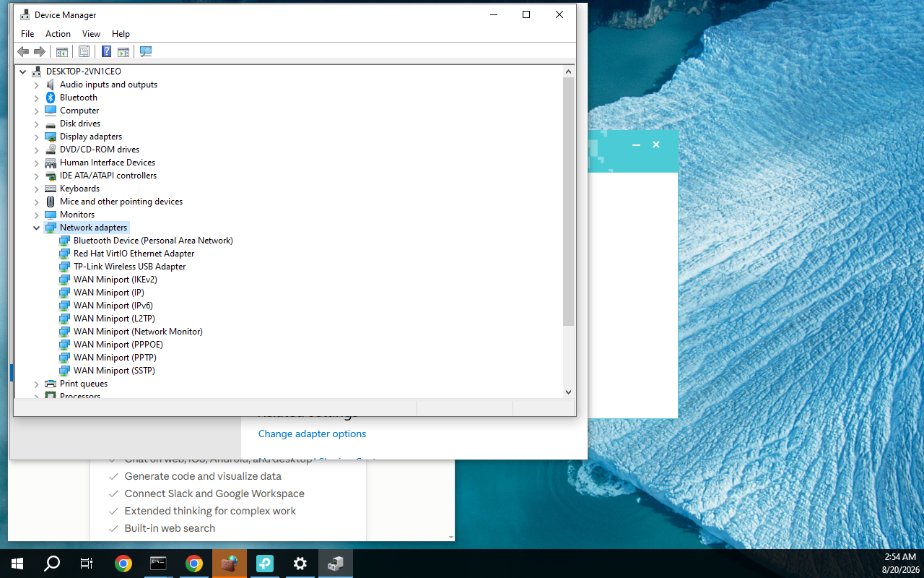This screenshot has width=924, height=578.
Task: Open the Help menu
Action: pyautogui.click(x=121, y=34)
